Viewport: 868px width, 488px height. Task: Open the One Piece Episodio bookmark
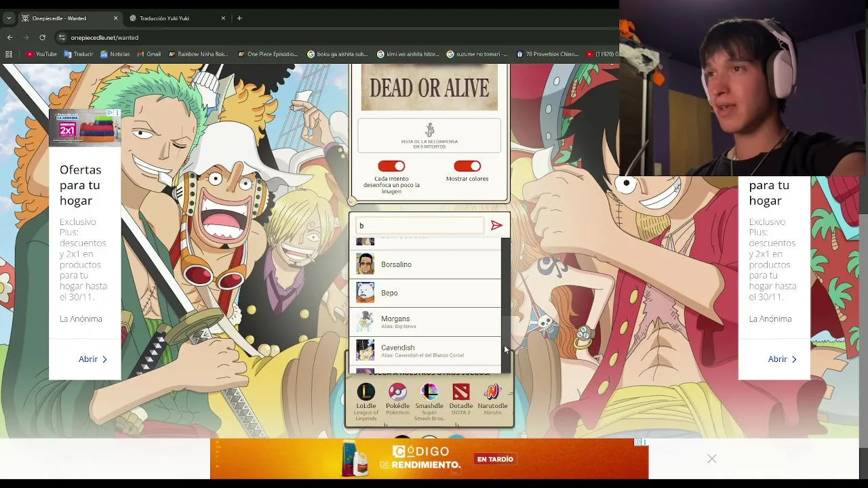click(x=267, y=54)
